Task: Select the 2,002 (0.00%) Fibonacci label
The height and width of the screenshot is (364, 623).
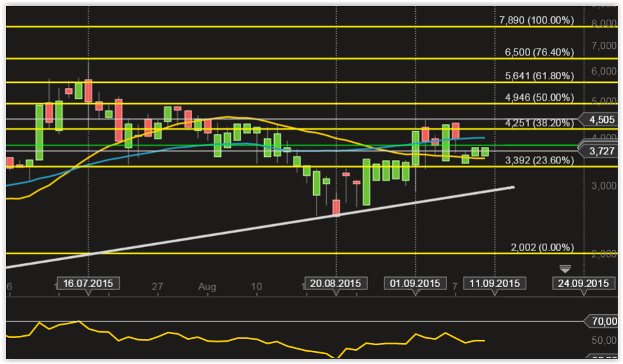Action: click(x=542, y=247)
